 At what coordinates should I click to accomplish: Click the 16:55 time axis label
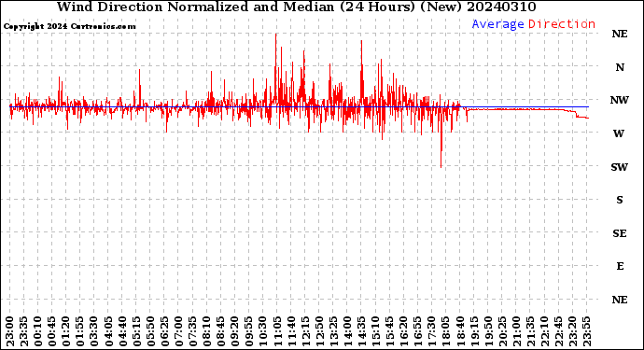pos(418,332)
